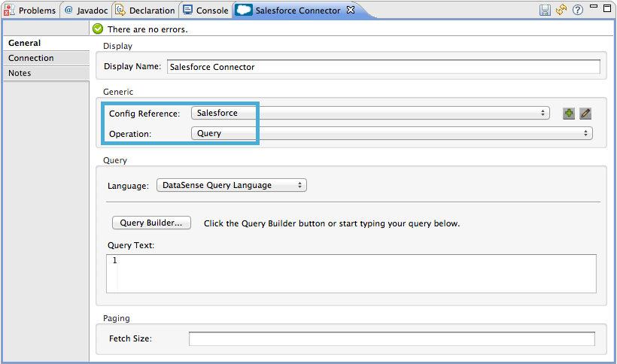
Task: Switch to the Console tab
Action: point(206,11)
